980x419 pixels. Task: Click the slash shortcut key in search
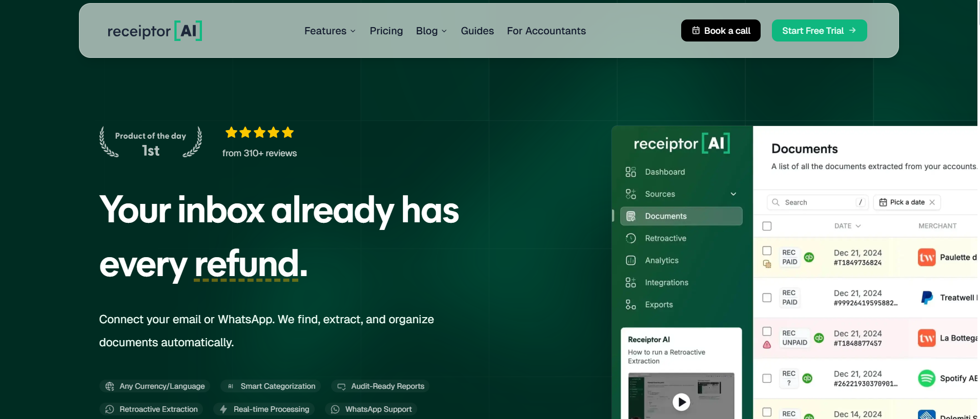point(861,202)
